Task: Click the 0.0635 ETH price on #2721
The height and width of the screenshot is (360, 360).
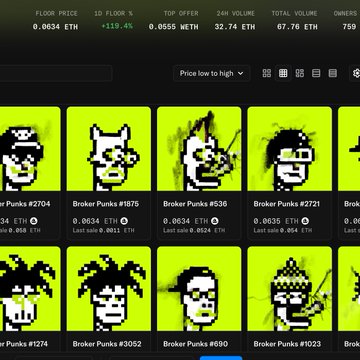Action: pyautogui.click(x=276, y=221)
